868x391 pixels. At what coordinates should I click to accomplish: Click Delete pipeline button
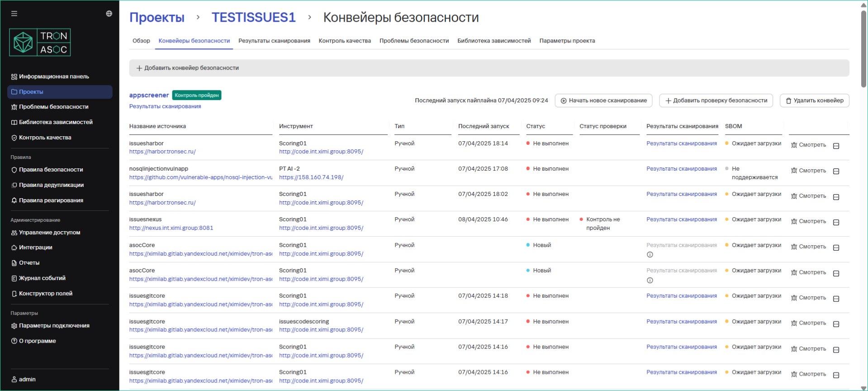[x=814, y=100]
